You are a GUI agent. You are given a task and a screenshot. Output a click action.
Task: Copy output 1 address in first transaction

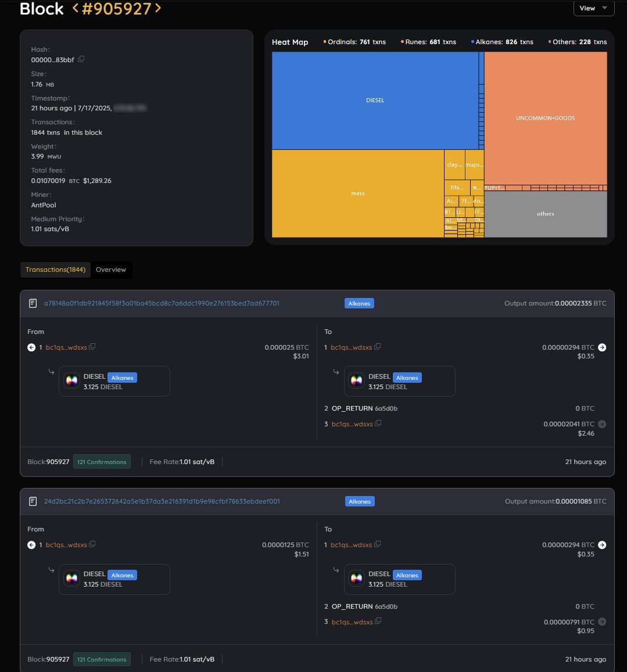pyautogui.click(x=377, y=347)
